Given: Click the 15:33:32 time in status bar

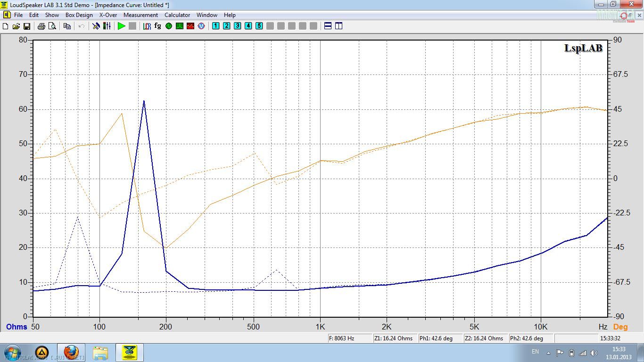Looking at the screenshot, I should 610,338.
